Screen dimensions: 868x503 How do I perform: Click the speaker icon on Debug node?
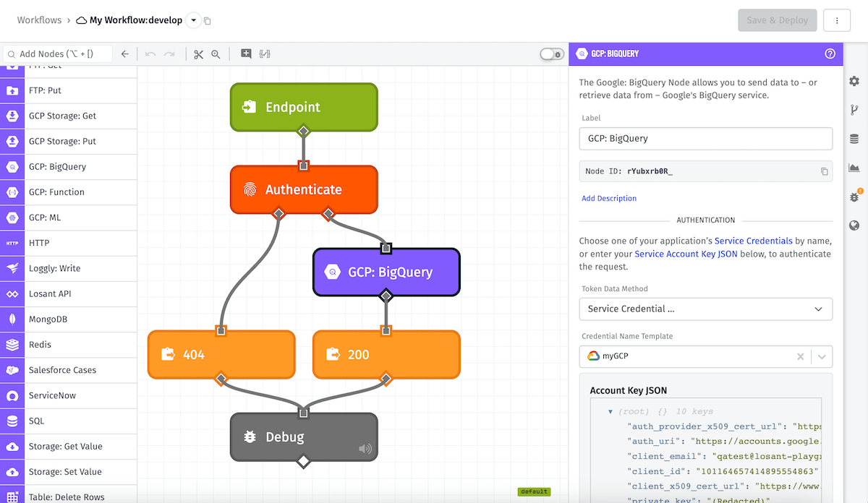coord(365,449)
